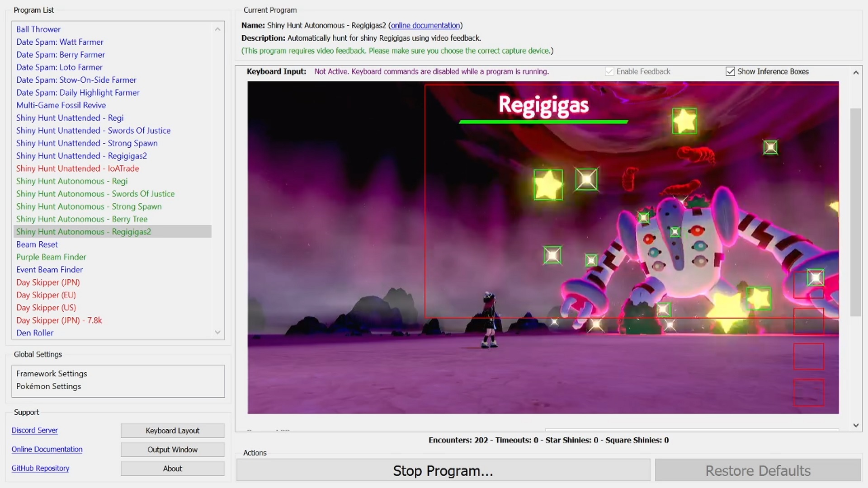Open Pokémon Settings
The height and width of the screenshot is (488, 868).
[x=48, y=386]
